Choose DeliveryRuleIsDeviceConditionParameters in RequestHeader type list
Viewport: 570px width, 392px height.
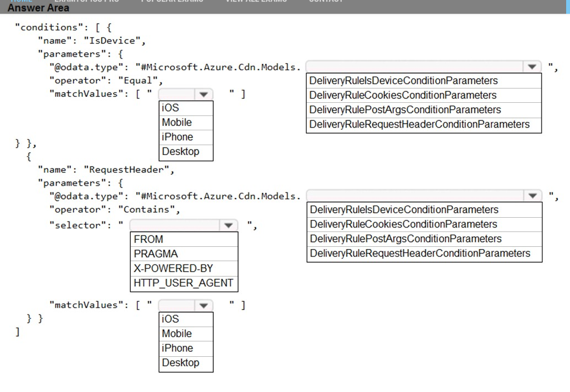424,210
